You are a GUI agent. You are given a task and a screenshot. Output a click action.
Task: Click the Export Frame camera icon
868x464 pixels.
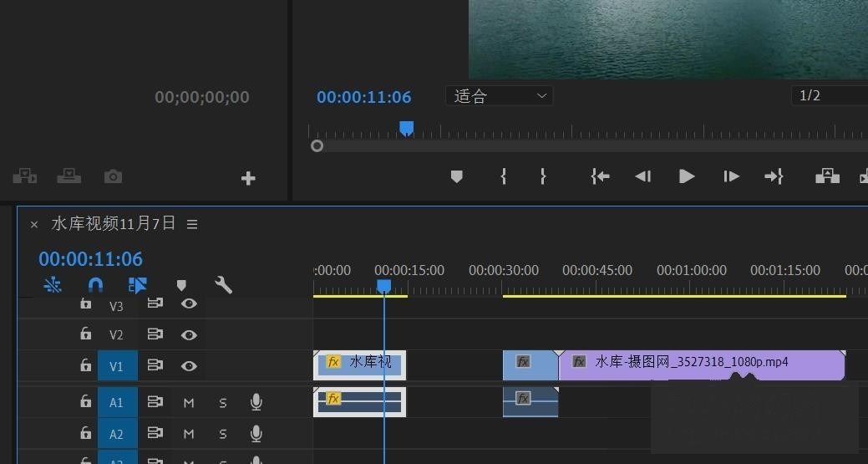[113, 176]
